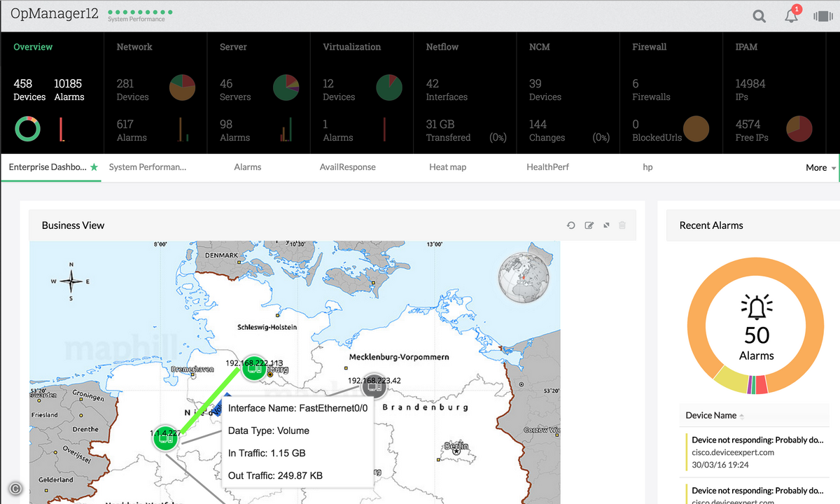Click the OpManager12 logo

pos(54,13)
